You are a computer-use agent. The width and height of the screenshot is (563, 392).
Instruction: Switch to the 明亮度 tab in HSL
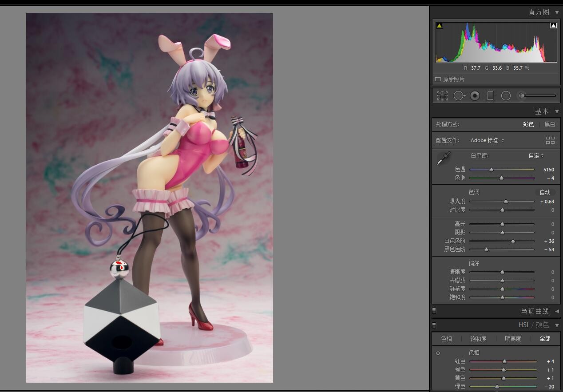click(x=513, y=339)
